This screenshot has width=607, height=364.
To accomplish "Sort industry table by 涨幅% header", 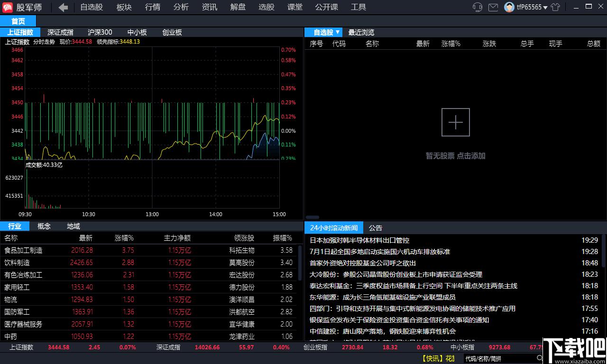I will 124,238.
